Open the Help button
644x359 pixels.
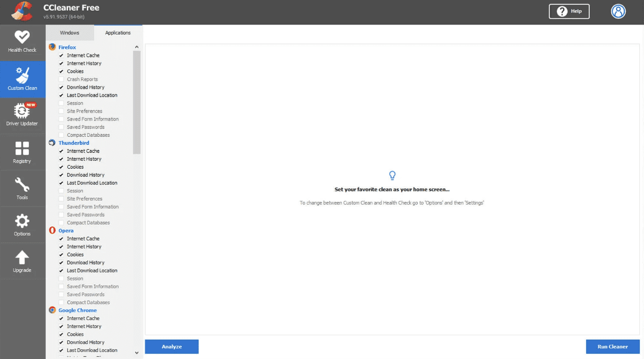(569, 11)
